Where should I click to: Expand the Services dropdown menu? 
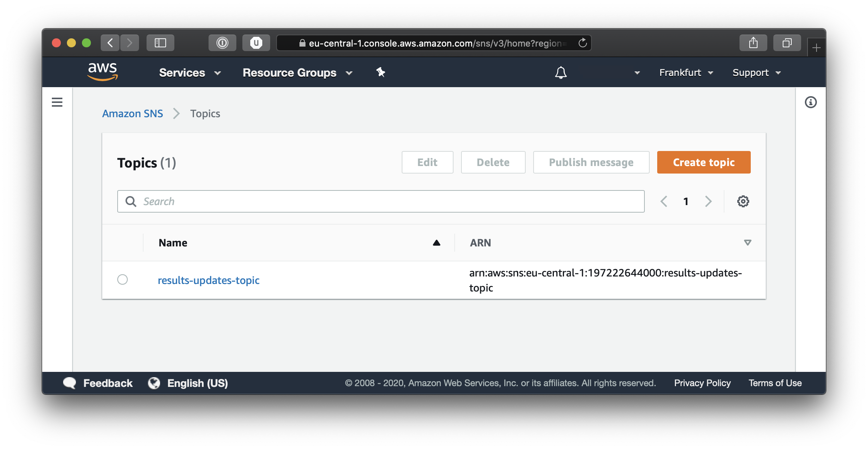click(x=190, y=72)
